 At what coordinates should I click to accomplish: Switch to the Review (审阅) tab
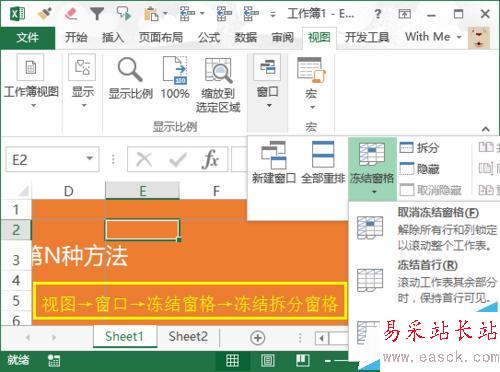283,37
